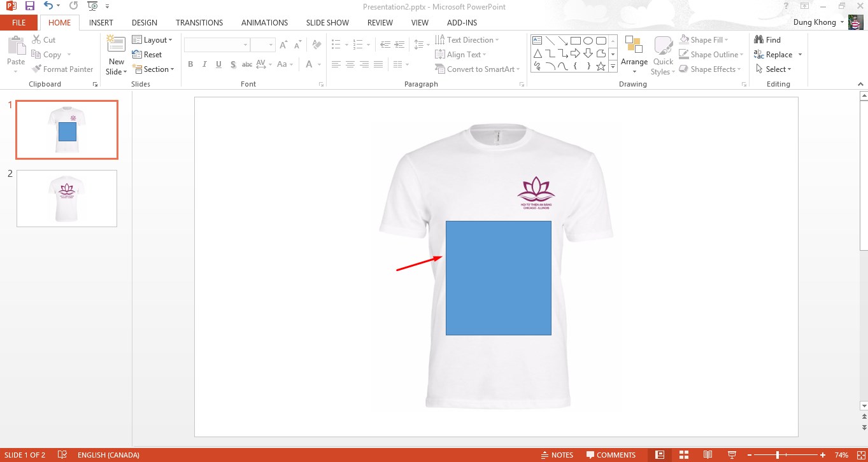Toggle Bold formatting
The width and height of the screenshot is (868, 462).
(x=190, y=64)
